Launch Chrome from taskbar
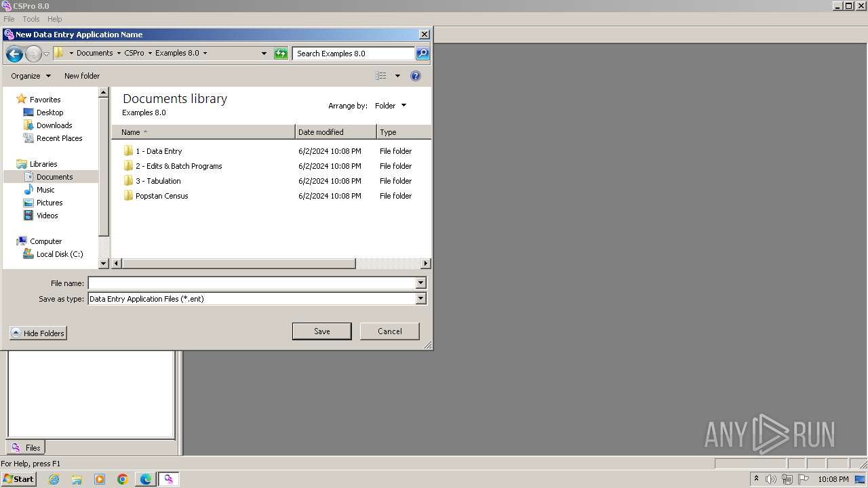The height and width of the screenshot is (488, 868). 123,479
